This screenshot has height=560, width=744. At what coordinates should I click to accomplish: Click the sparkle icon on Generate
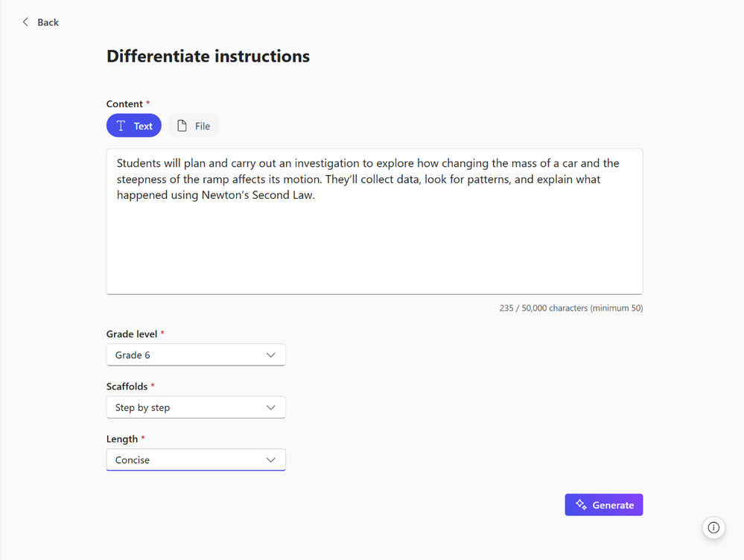click(581, 505)
